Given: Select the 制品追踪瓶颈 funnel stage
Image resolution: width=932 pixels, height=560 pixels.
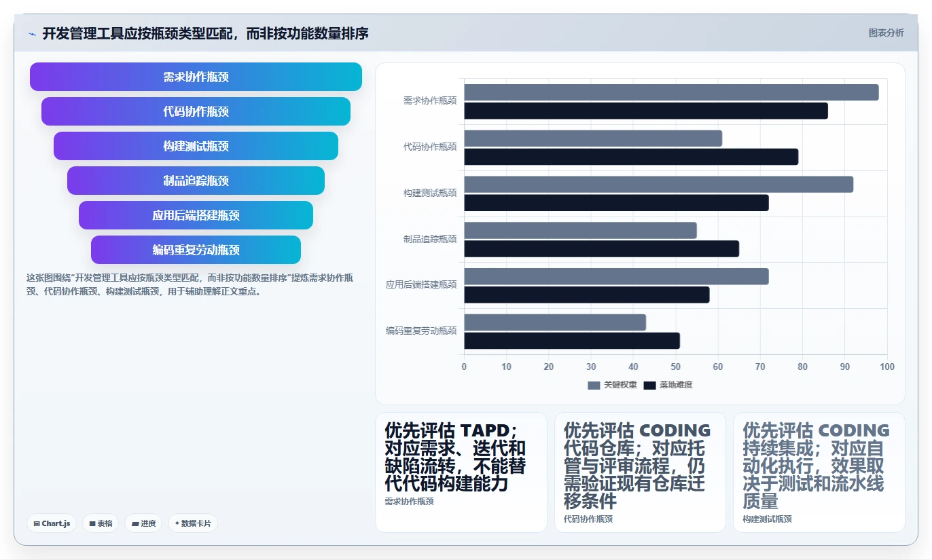Looking at the screenshot, I should [x=196, y=181].
